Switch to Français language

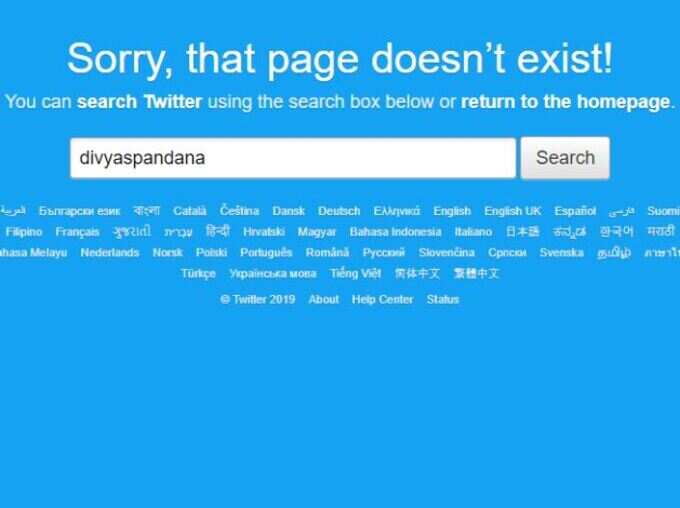point(77,232)
